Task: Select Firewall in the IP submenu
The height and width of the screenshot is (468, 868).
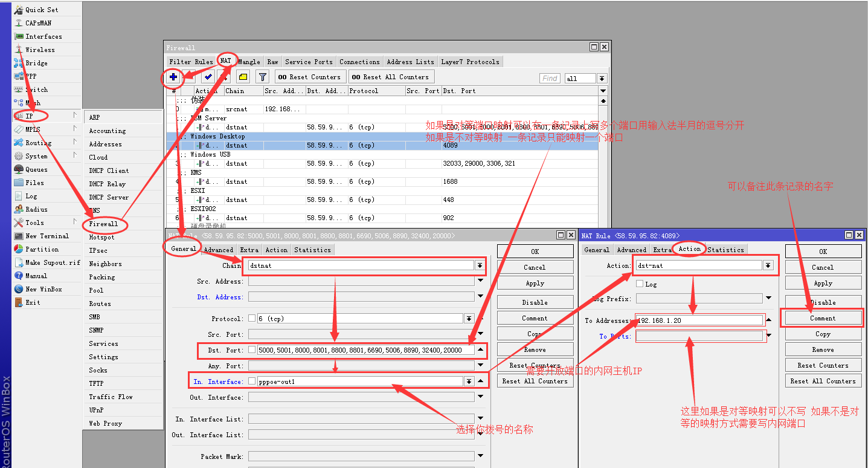Action: pos(104,224)
